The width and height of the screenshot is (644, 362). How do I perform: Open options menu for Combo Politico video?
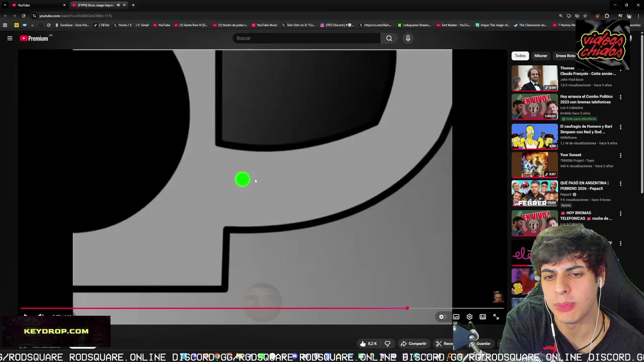[x=620, y=97]
